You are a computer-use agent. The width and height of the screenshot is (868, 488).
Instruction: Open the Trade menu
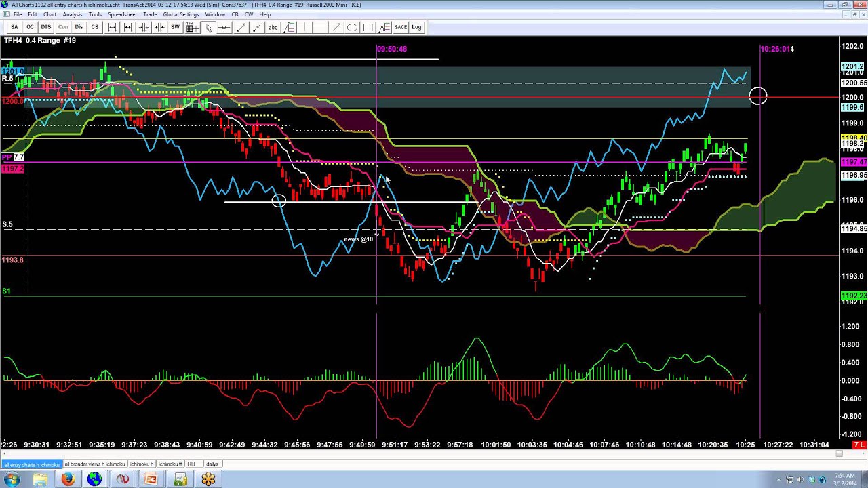(x=150, y=14)
